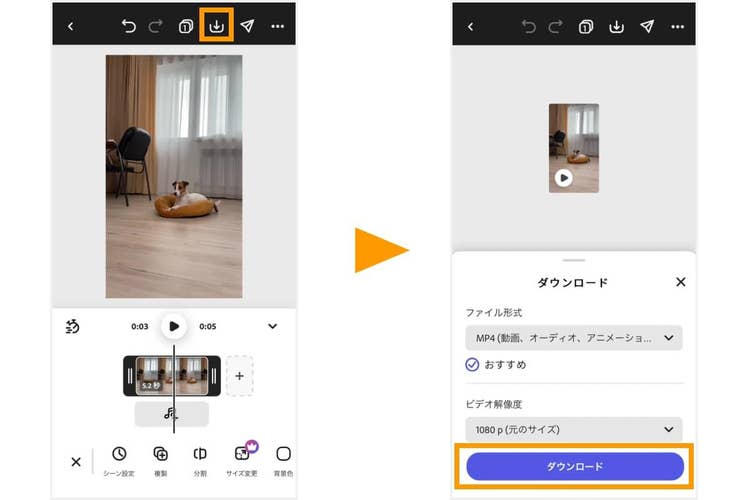Open more options menu in left editor

[277, 26]
